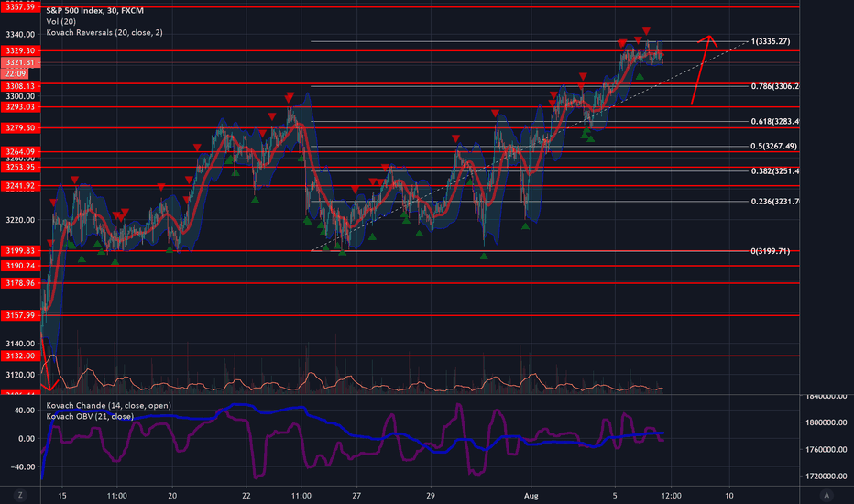Click the 3220.00 price axis value

[20, 220]
